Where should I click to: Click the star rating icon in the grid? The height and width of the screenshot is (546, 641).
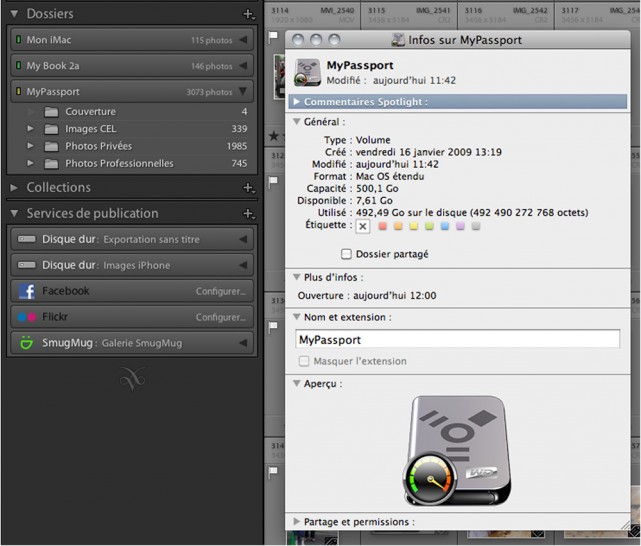tap(274, 136)
